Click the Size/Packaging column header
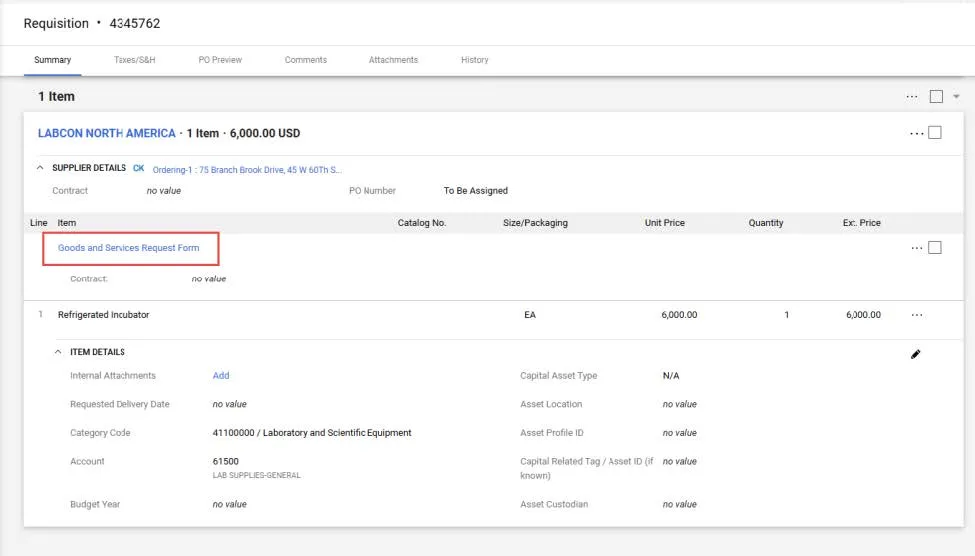Image resolution: width=975 pixels, height=556 pixels. pos(535,223)
